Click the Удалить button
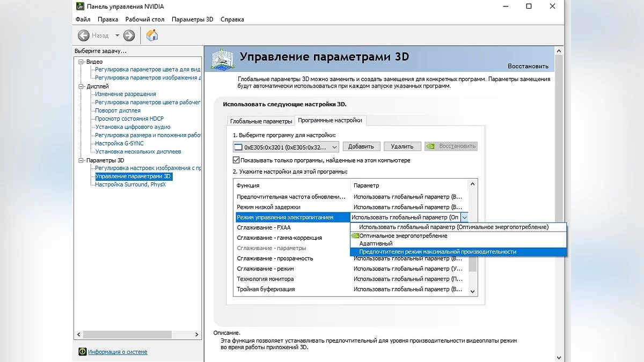644x362 pixels. point(402,146)
